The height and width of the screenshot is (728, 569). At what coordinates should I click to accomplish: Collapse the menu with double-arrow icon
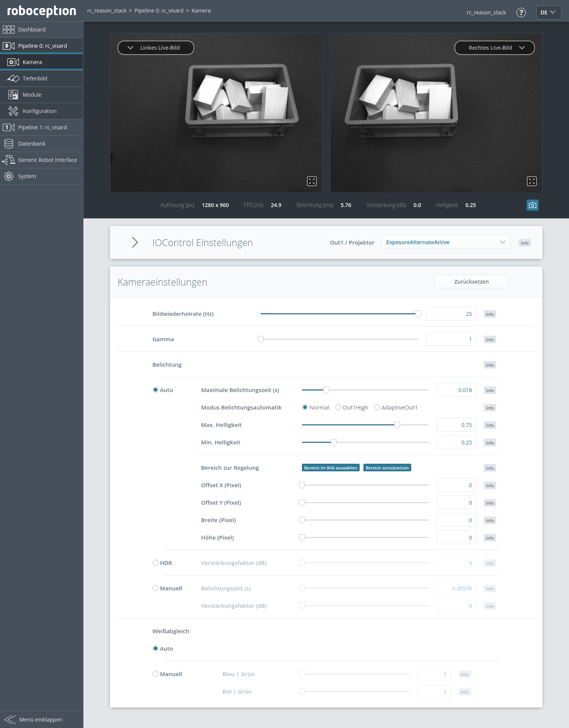10,719
